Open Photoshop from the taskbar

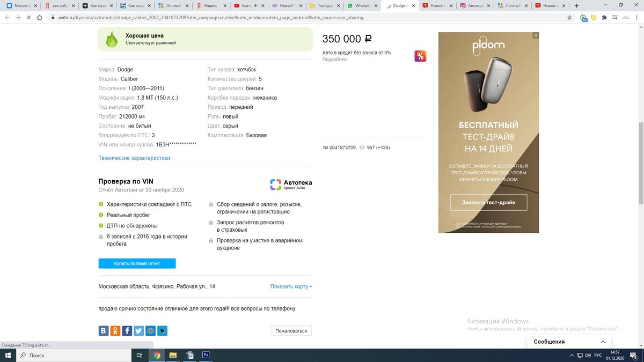coord(206,355)
